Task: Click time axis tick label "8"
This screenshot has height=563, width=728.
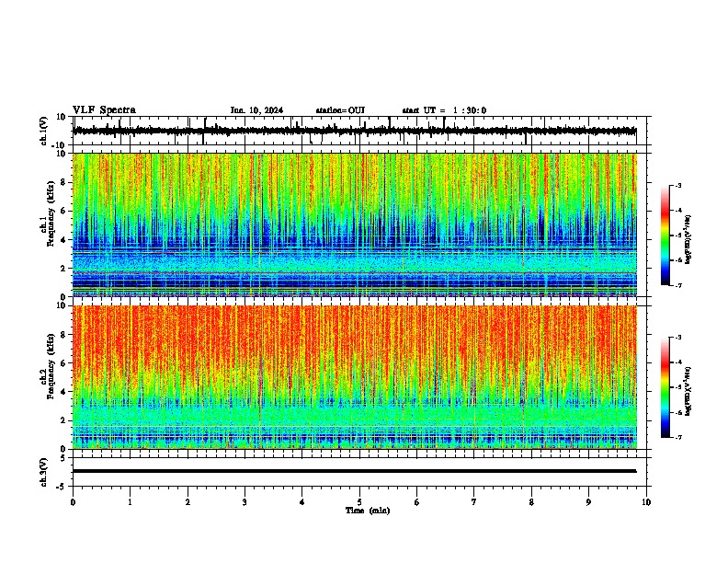Action: point(531,502)
